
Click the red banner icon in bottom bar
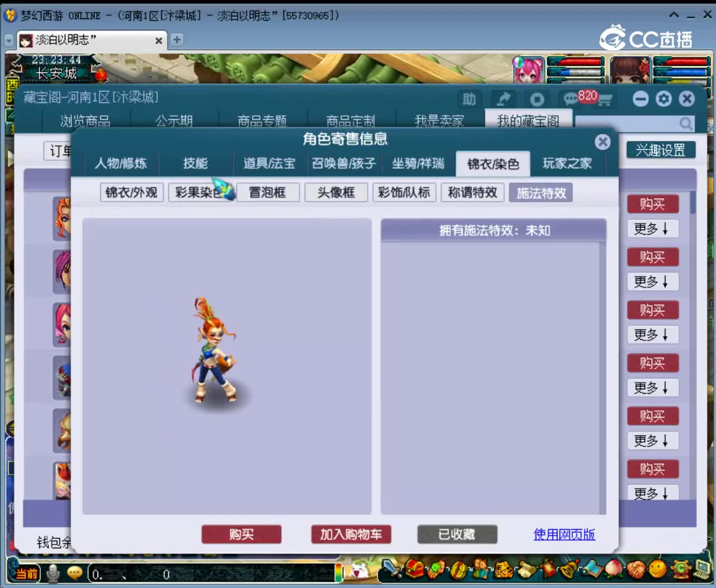pos(548,570)
